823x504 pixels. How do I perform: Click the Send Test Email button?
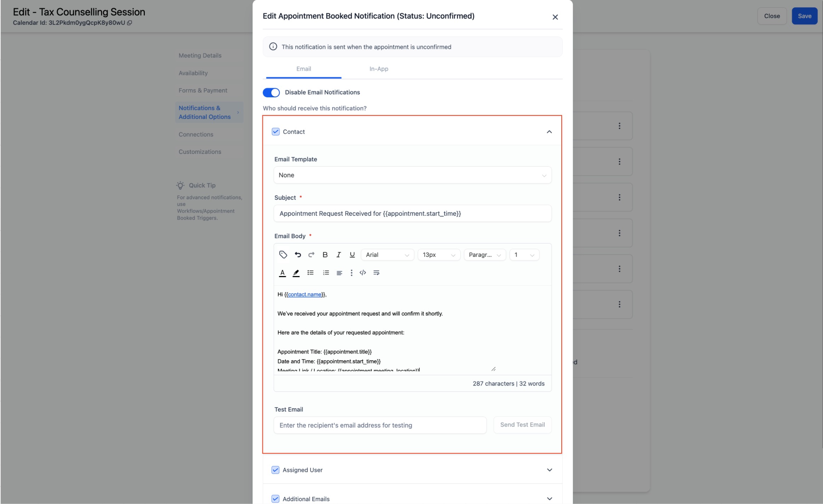(522, 425)
